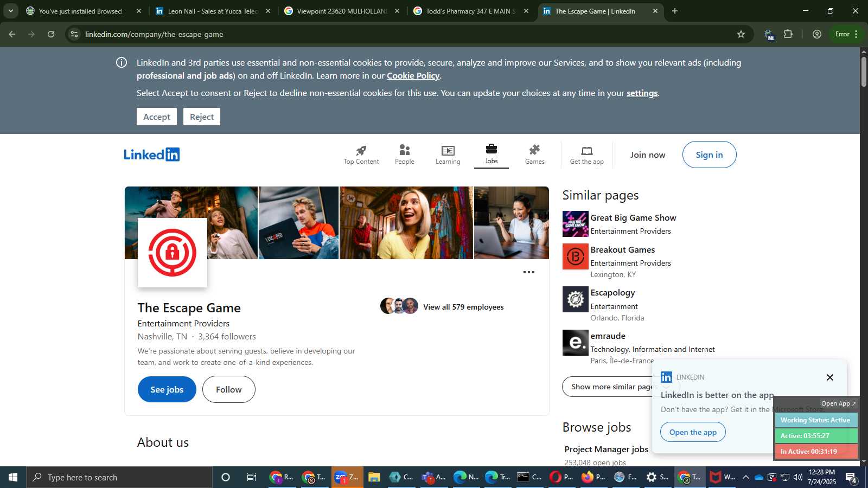Click the address bar URL

tap(154, 34)
